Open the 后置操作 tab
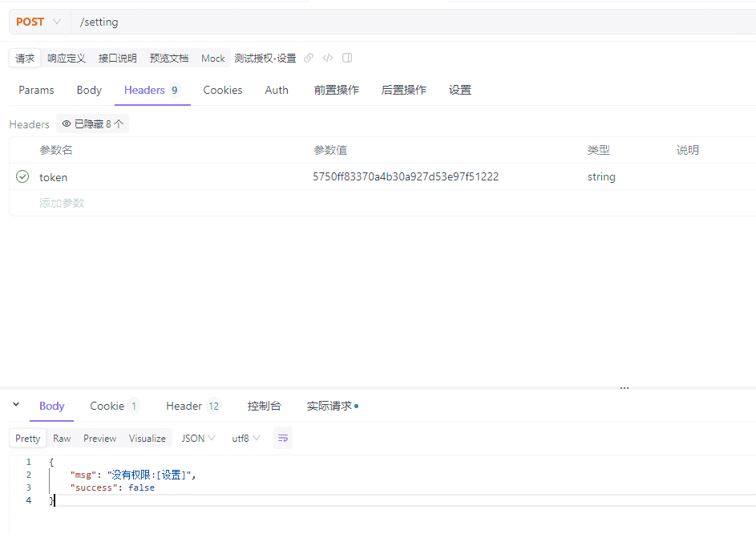 pyautogui.click(x=403, y=91)
